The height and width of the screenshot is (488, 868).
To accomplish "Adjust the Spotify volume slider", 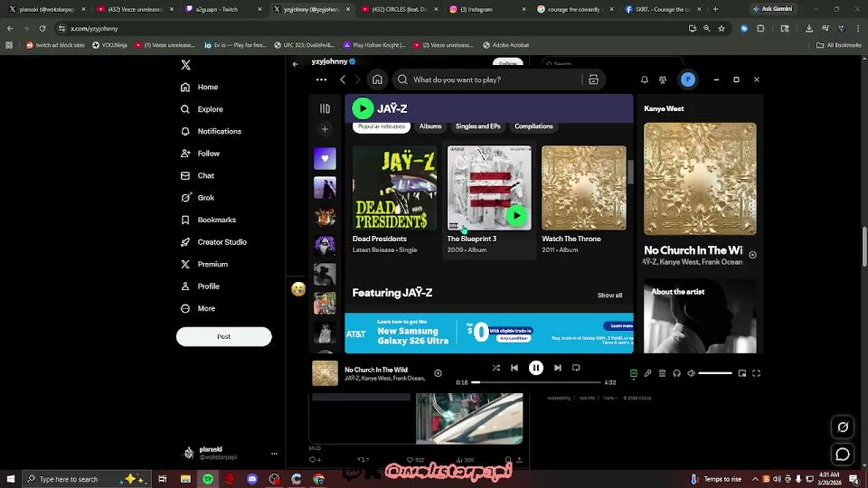I will [715, 373].
